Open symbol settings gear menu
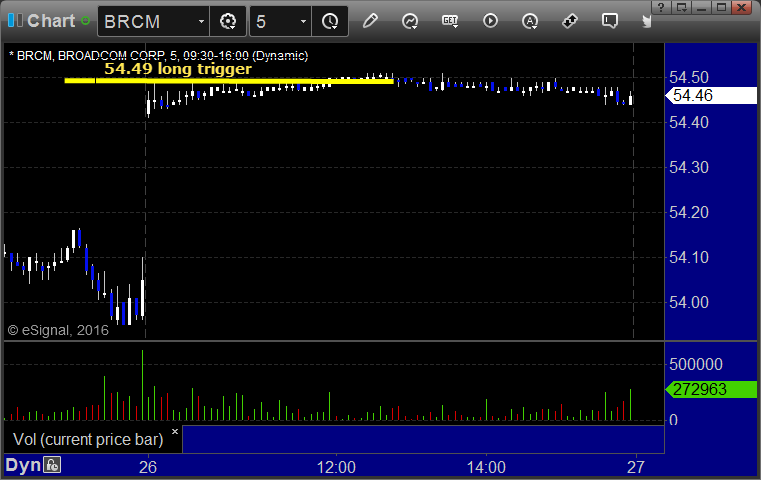 (228, 21)
